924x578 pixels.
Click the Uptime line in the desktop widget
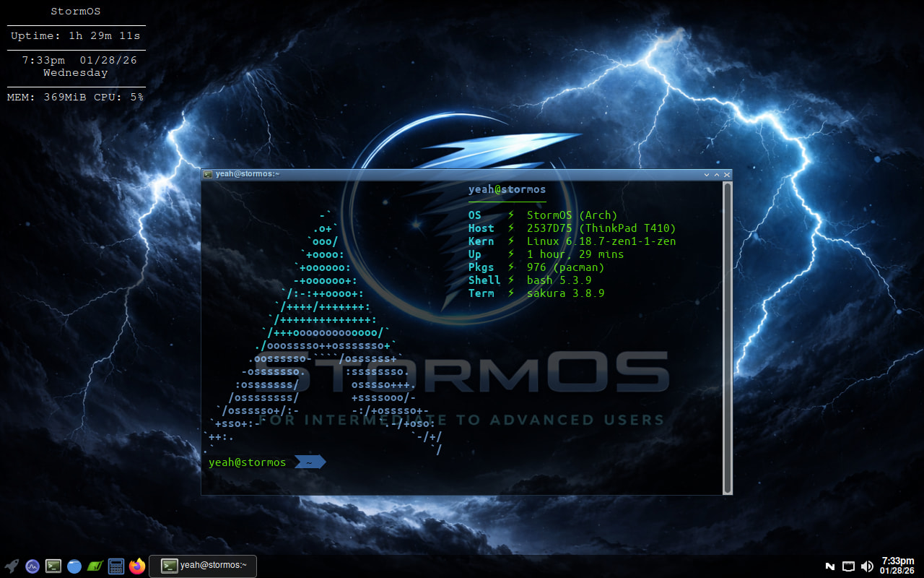[x=76, y=35]
